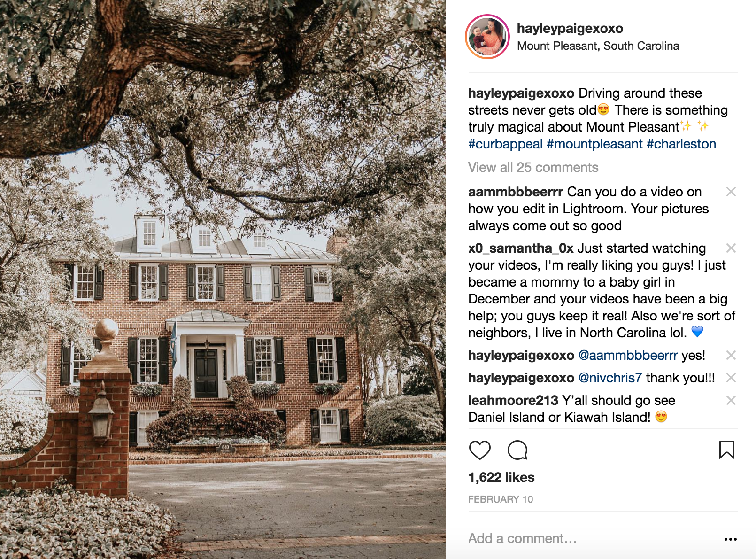Open hayleypaigexoxo profile picture story
Viewport: 756px width, 559px height.
[487, 37]
